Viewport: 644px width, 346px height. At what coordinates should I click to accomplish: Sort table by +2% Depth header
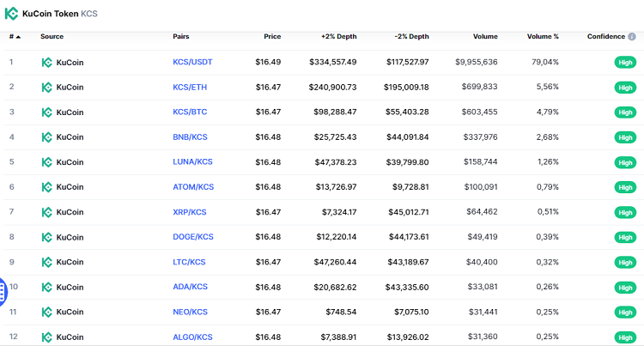click(338, 37)
